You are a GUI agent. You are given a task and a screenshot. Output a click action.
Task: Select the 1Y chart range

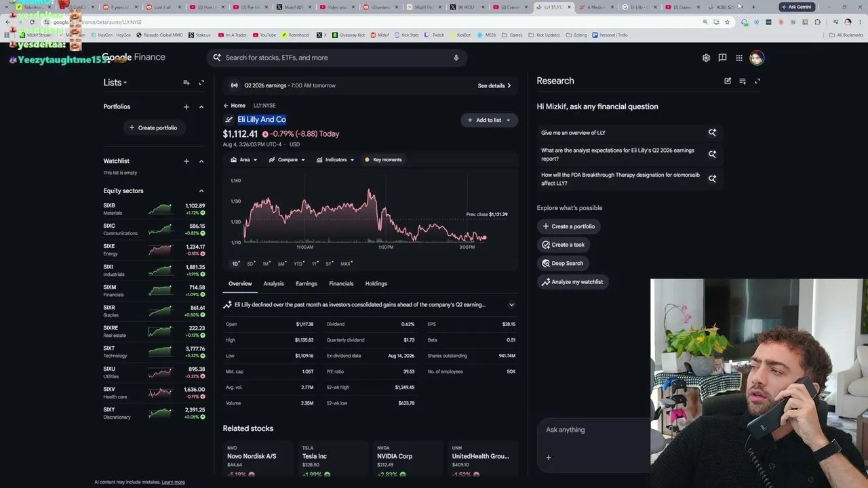[315, 264]
